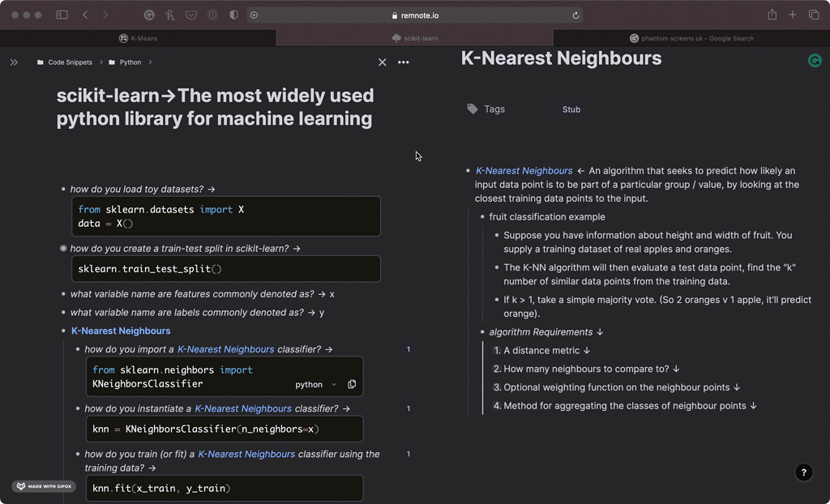Open the three-dot document options menu
This screenshot has height=504, width=830.
[403, 62]
